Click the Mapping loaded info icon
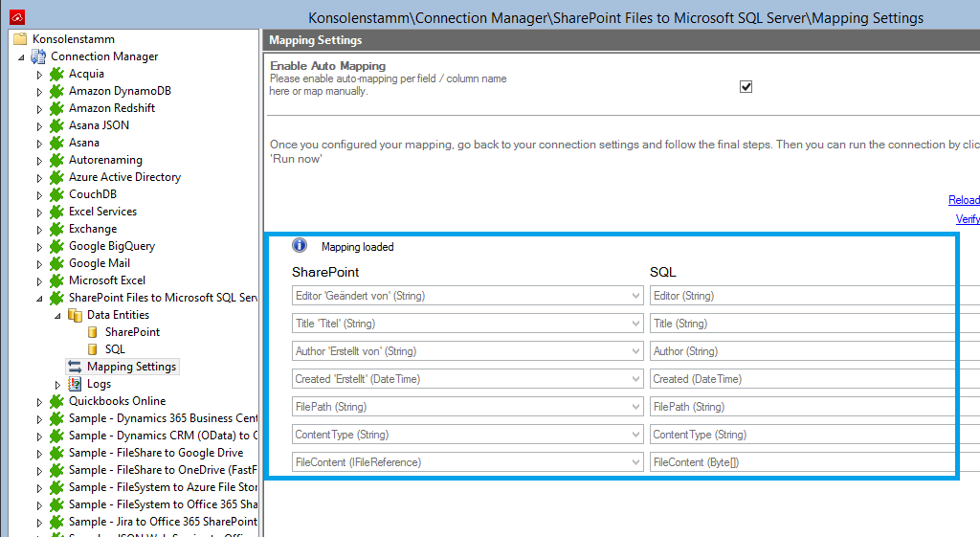 tap(300, 246)
